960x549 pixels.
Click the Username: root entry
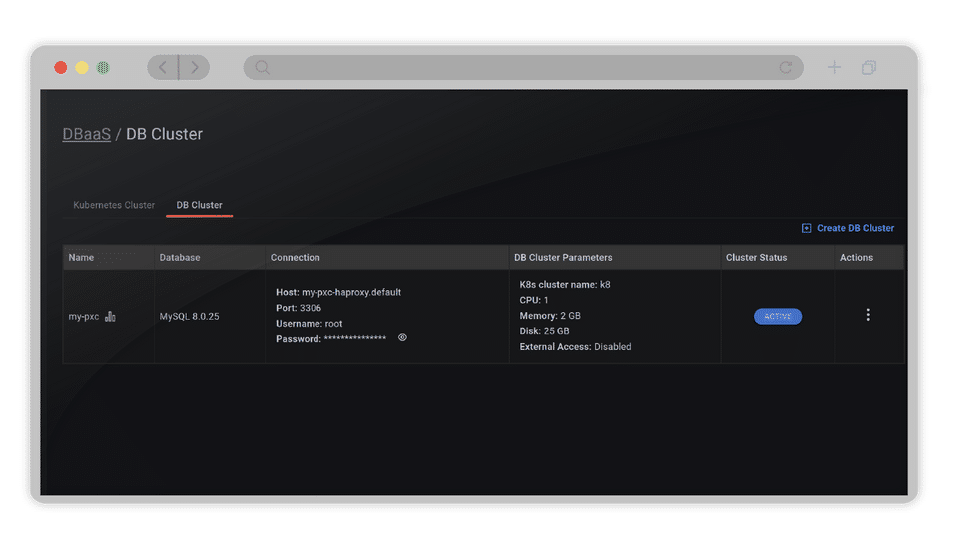coord(309,324)
